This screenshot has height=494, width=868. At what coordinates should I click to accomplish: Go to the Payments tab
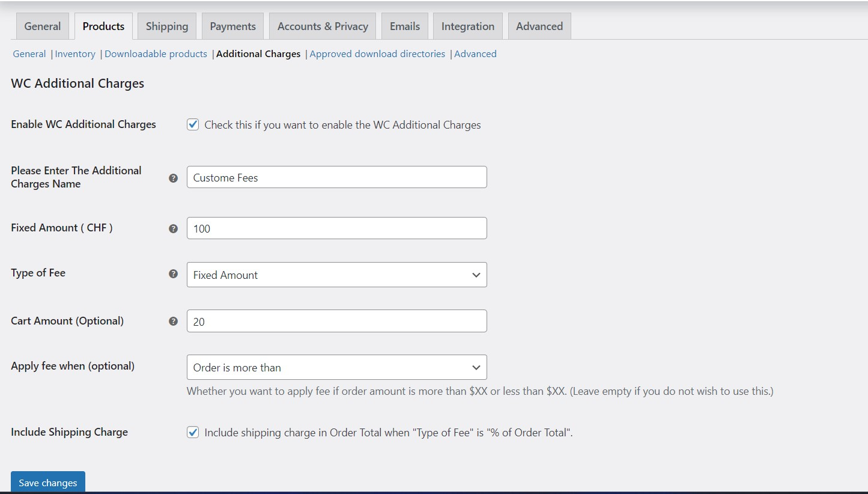pos(232,26)
